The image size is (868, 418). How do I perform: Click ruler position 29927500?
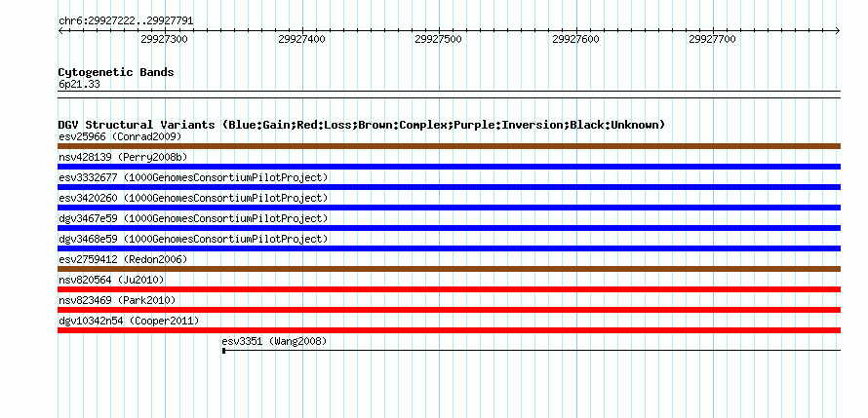[439, 39]
